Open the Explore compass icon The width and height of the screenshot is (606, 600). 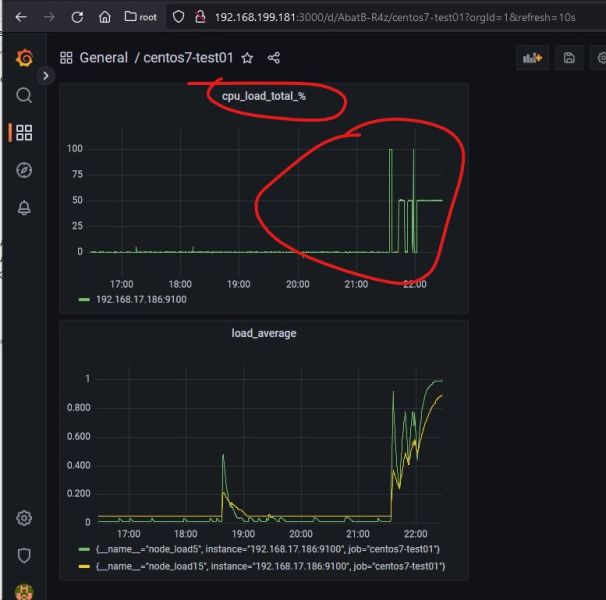pyautogui.click(x=24, y=170)
